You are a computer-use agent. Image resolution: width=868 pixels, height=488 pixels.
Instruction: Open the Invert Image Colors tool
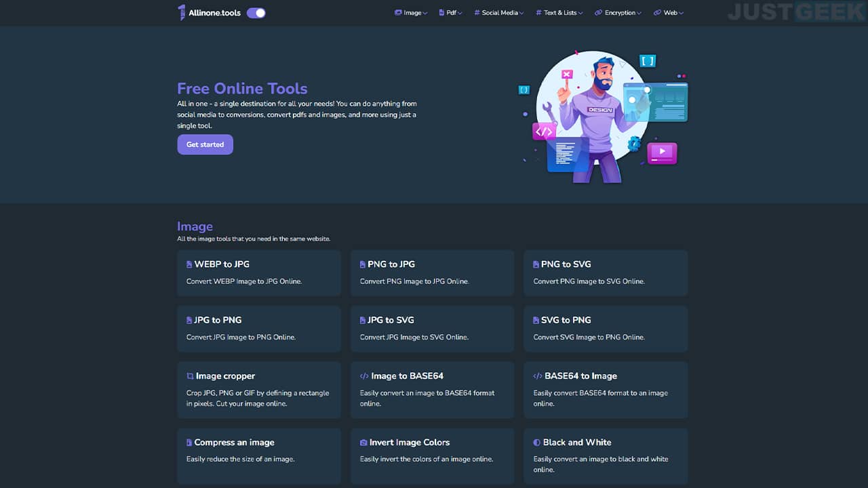[433, 456]
